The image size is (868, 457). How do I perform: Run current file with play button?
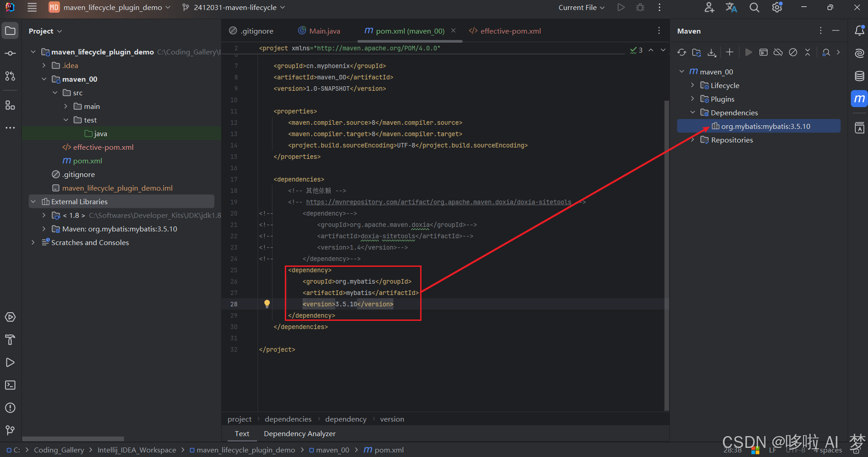point(621,7)
